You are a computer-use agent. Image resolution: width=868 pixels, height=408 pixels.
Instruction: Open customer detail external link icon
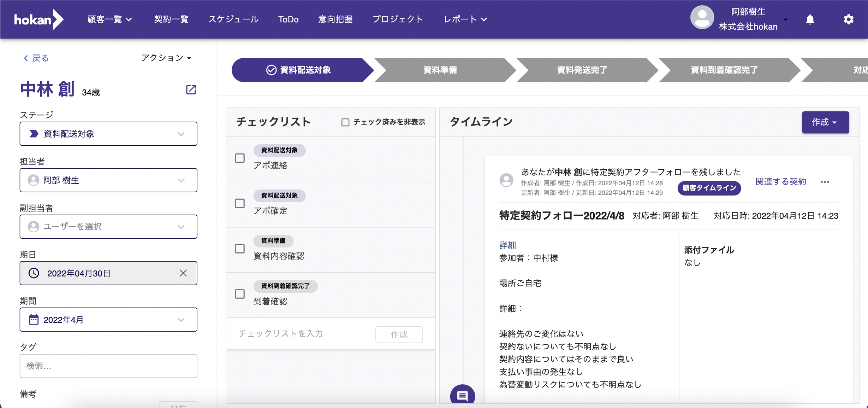click(191, 89)
